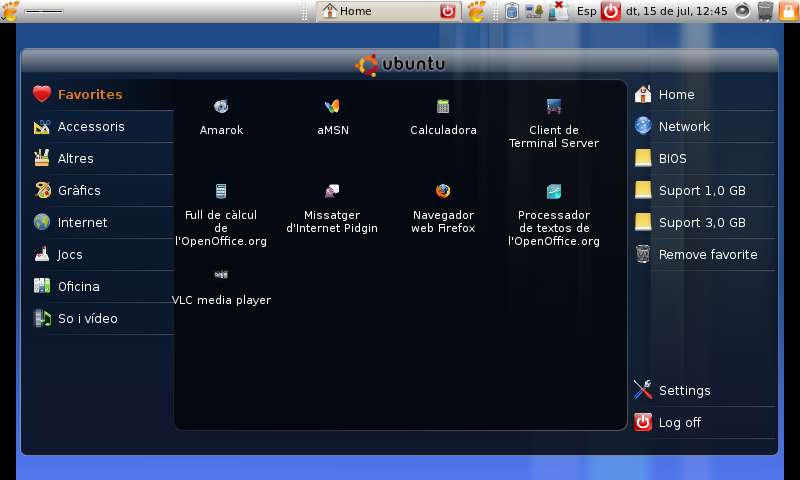The height and width of the screenshot is (480, 800).
Task: Open the BIOS volume
Action: pos(704,159)
